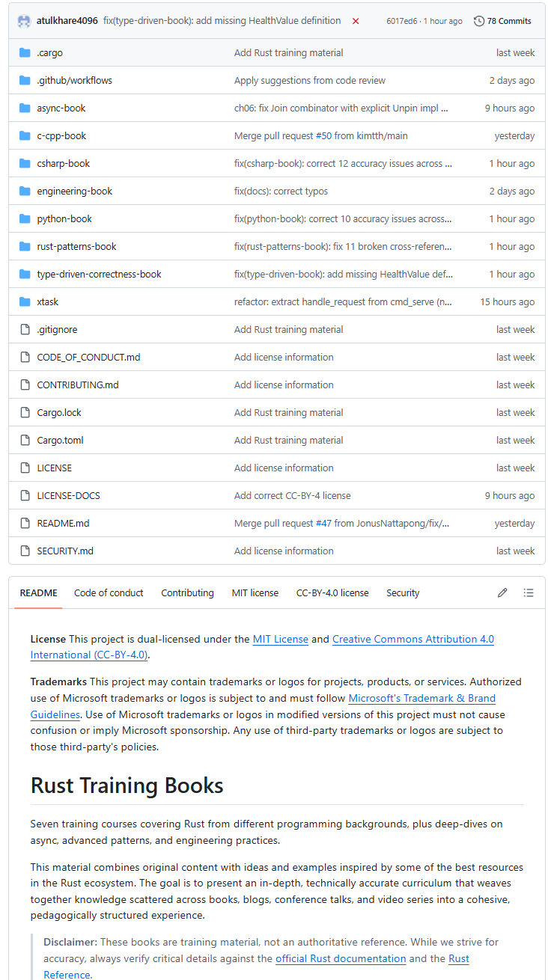
Task: Click the xtask folder icon
Action: [25, 302]
